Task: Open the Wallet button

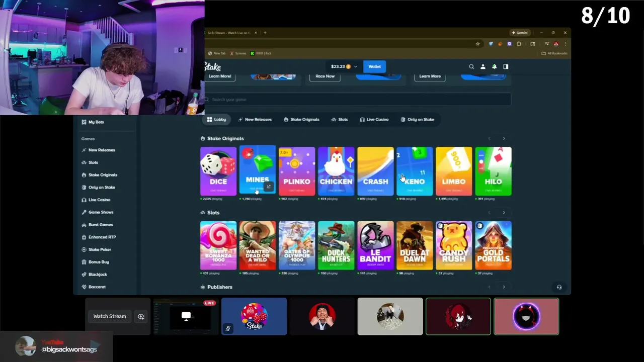Action: click(x=374, y=66)
